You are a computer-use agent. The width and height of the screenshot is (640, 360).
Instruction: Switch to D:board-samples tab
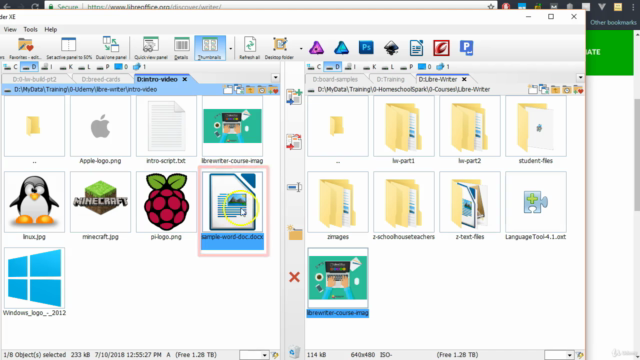coord(335,79)
